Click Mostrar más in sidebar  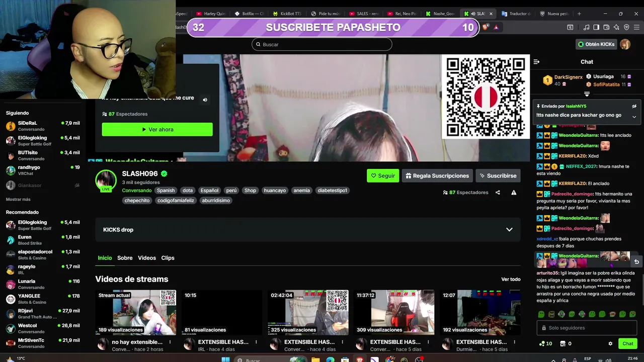pyautogui.click(x=18, y=200)
